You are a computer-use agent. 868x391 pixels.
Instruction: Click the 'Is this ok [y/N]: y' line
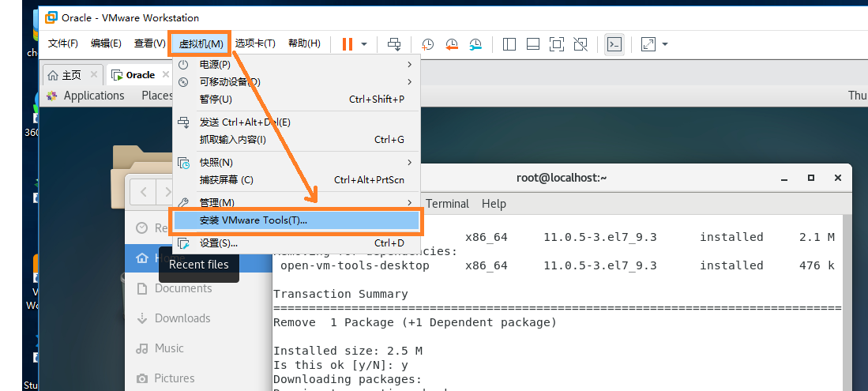pos(340,365)
